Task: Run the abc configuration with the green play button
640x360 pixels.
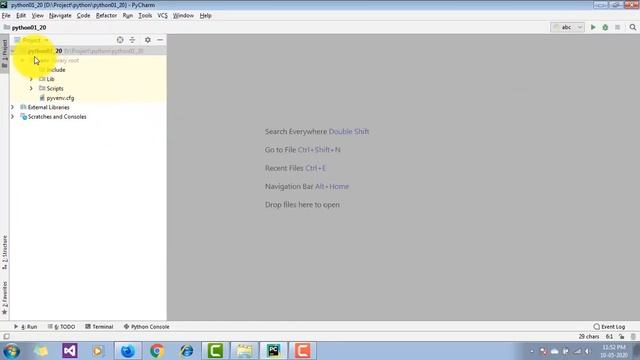Action: (593, 27)
